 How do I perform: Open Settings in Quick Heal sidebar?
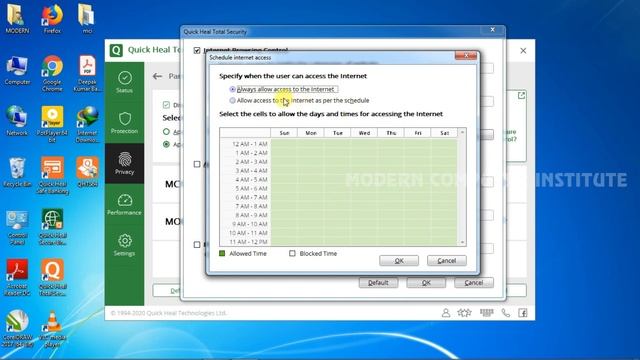coord(124,245)
